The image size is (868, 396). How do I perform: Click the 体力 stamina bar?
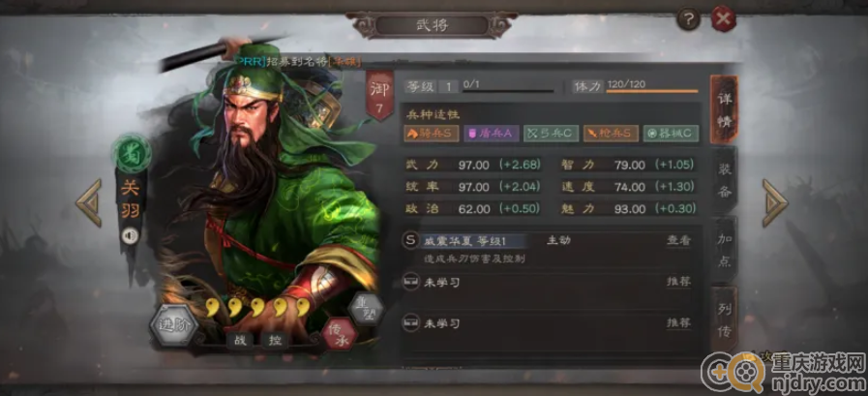651,90
